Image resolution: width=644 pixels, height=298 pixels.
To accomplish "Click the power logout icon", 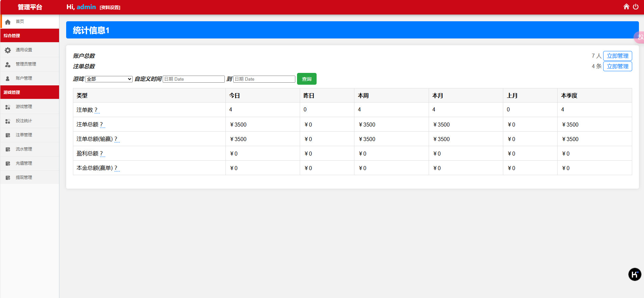I will 636,7.
